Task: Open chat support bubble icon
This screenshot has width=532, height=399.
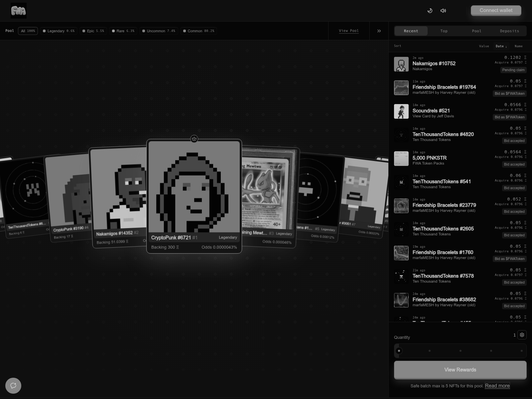Action: tap(13, 386)
